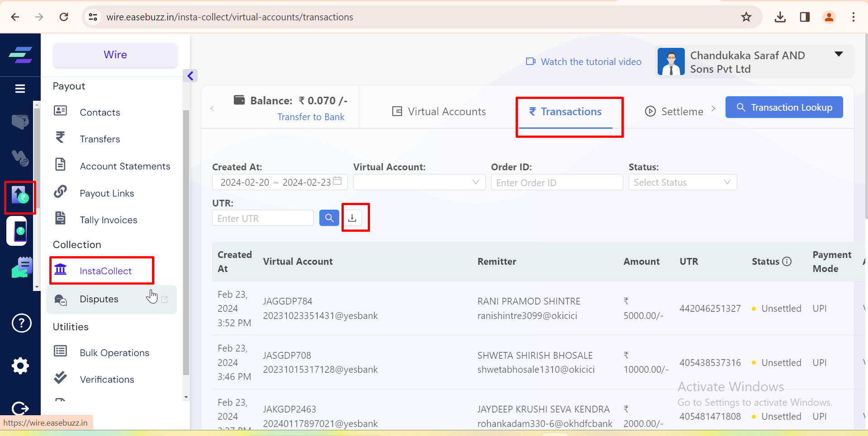The height and width of the screenshot is (436, 868).
Task: Click remitter RANI PRAMOD SHINTRE
Action: (x=529, y=301)
